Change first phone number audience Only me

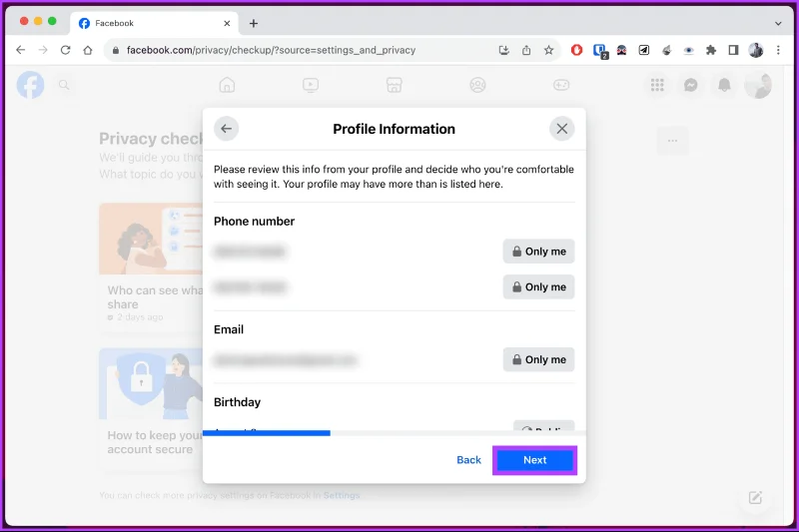click(x=538, y=252)
